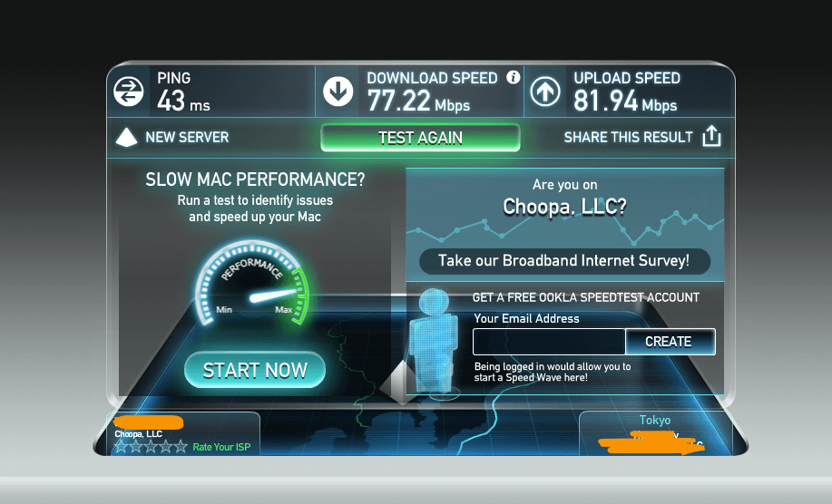The width and height of the screenshot is (832, 504).
Task: Rate ISP with the fifth star
Action: pyautogui.click(x=181, y=447)
